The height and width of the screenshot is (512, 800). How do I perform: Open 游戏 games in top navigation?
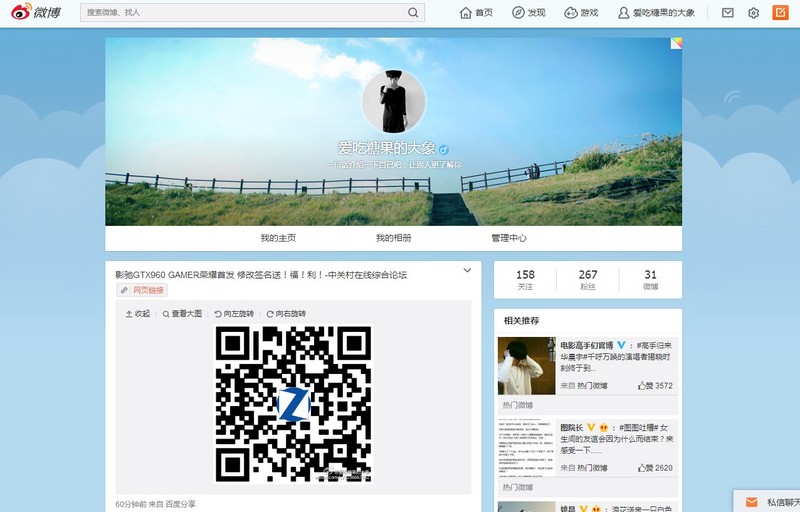coord(581,12)
